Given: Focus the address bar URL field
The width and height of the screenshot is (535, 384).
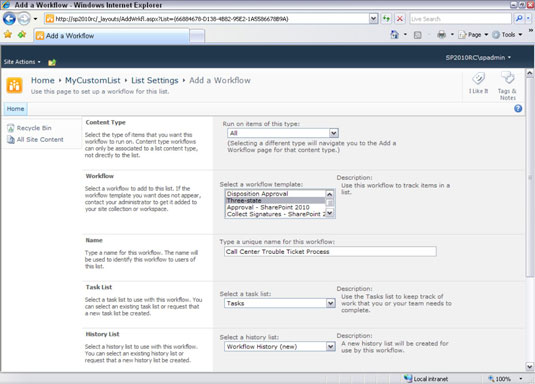Looking at the screenshot, I should pos(207,19).
